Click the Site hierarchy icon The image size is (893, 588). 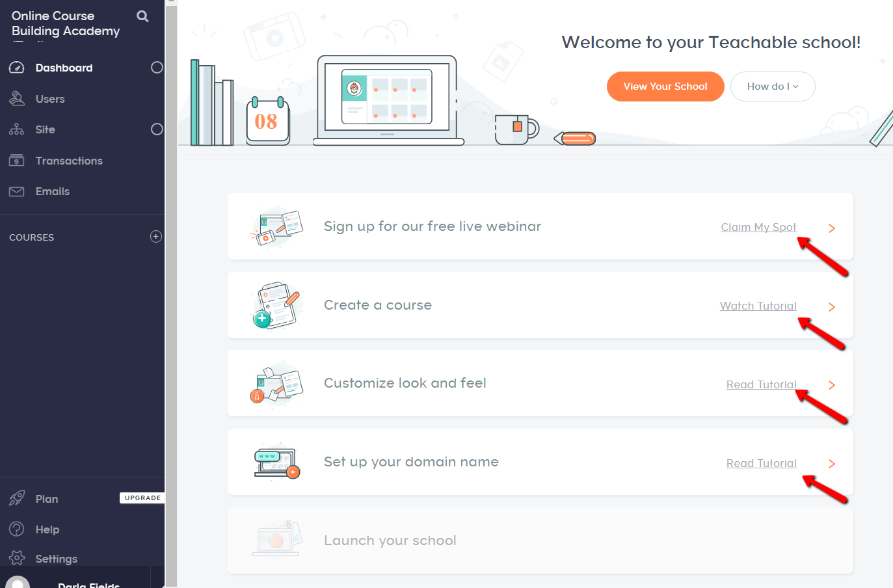point(17,129)
